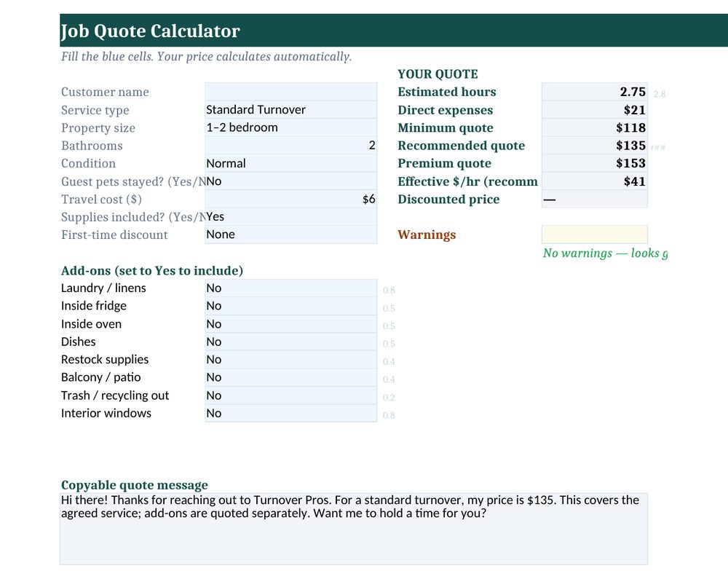Click the Dishes label
Viewport: 728px width, 579px height.
tap(79, 342)
